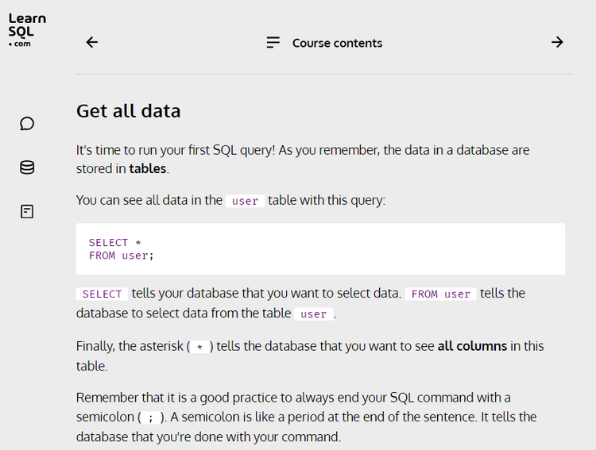596x450 pixels.
Task: Advance with the right arrow icon
Action: [557, 42]
